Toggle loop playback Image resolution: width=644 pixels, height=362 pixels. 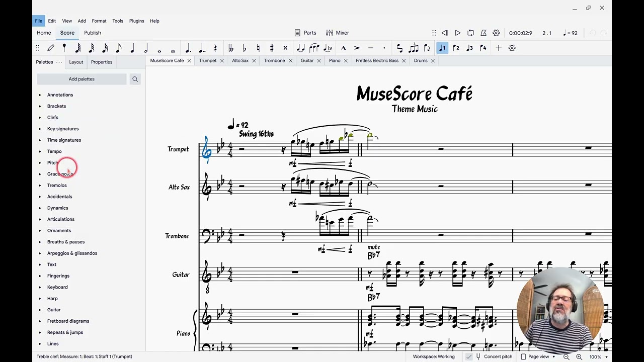pyautogui.click(x=470, y=33)
